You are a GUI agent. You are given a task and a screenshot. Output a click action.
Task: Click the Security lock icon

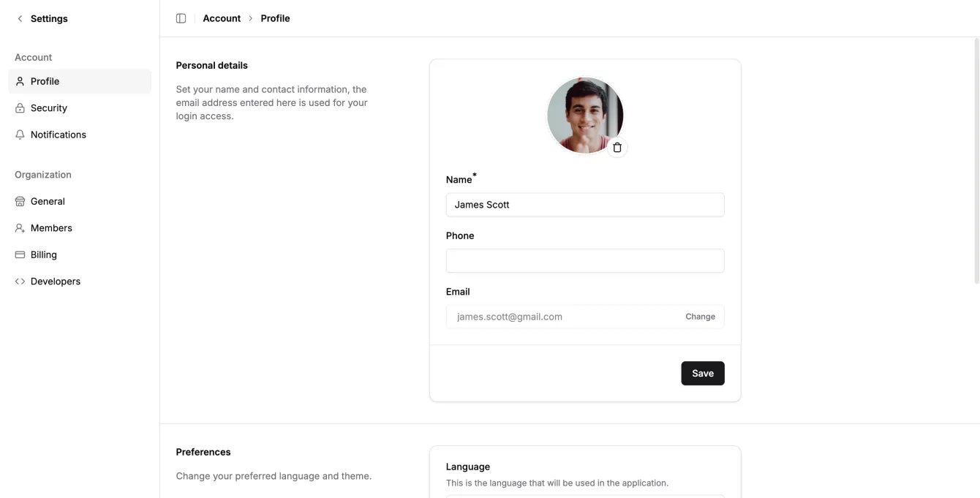(x=19, y=107)
